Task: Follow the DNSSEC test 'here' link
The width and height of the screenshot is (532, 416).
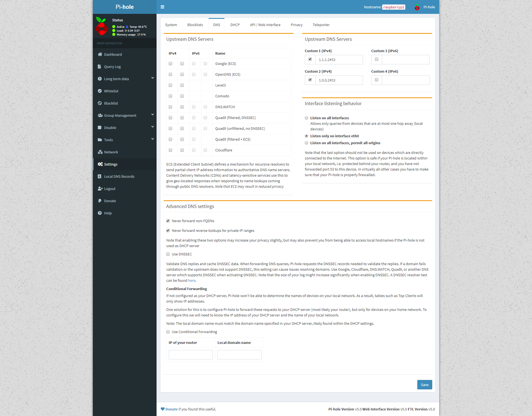Action: pos(192,280)
